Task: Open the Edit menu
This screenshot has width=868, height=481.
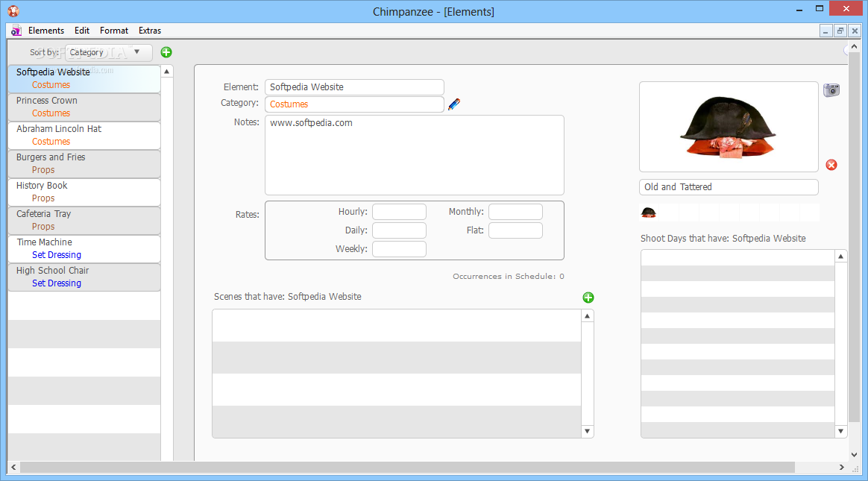Action: point(82,31)
